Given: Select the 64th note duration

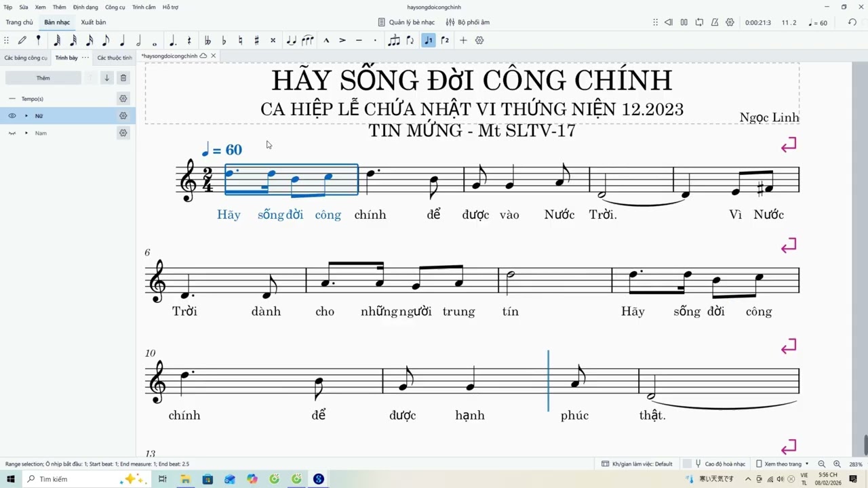Looking at the screenshot, I should [x=57, y=41].
